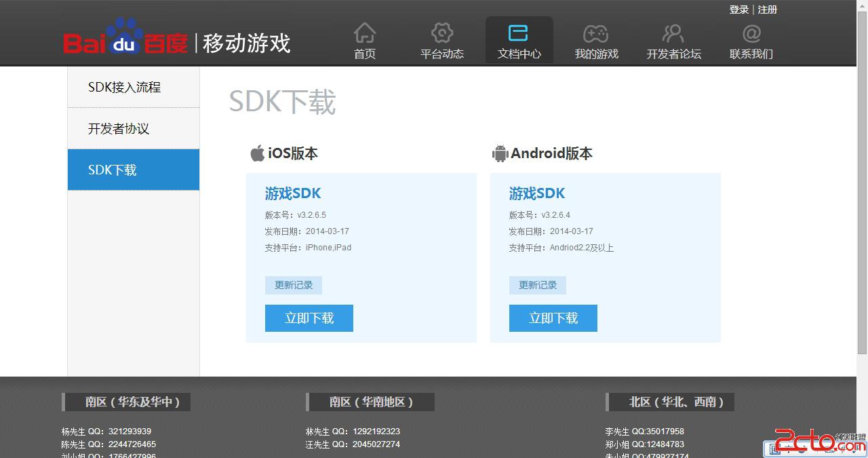The image size is (868, 458).
Task: Click 立即下载 for the Android SDK
Action: (553, 318)
